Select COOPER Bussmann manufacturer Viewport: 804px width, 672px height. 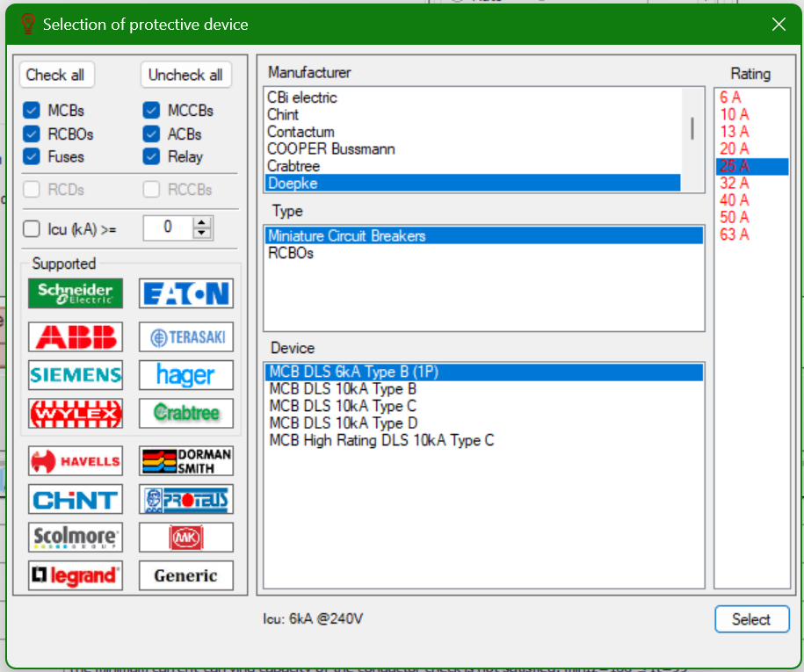coord(473,148)
